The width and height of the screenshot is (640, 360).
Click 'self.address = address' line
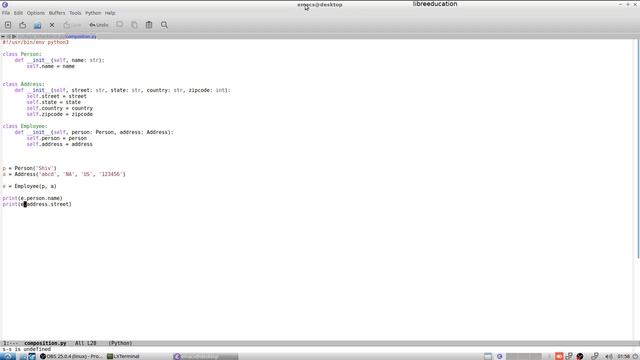(x=60, y=144)
